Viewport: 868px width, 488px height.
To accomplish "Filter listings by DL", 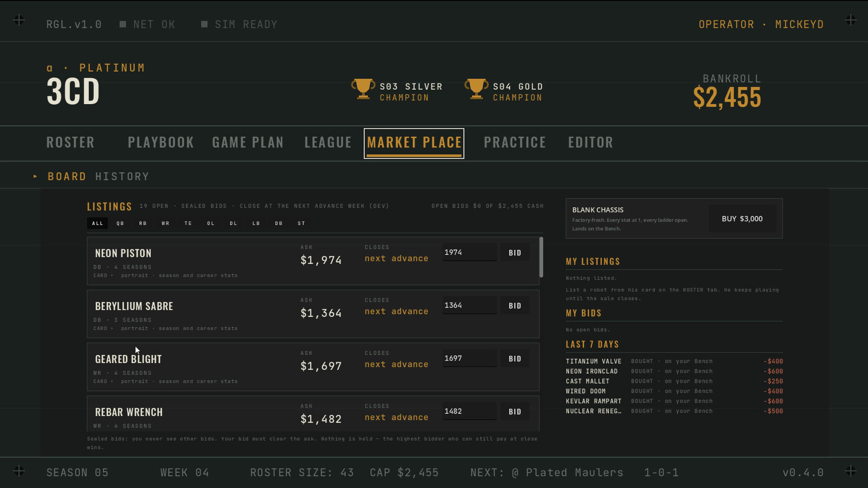I will [x=233, y=223].
